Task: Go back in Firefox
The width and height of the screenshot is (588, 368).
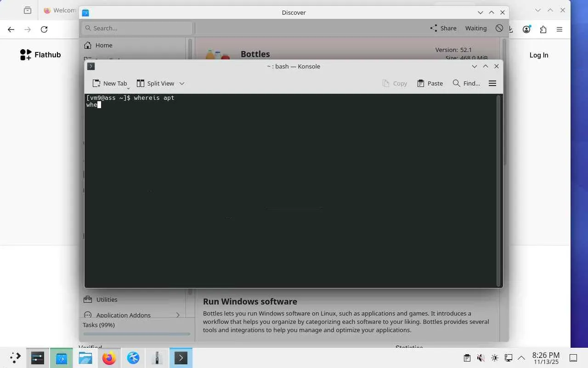Action: [x=11, y=29]
